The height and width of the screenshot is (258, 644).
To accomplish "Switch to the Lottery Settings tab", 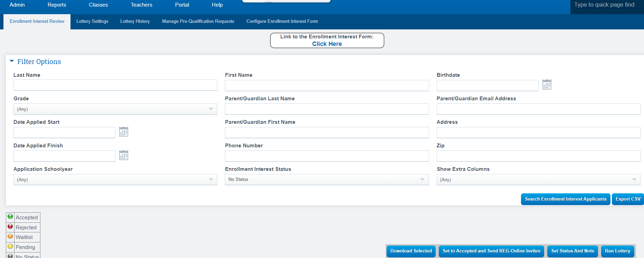I will pyautogui.click(x=92, y=21).
